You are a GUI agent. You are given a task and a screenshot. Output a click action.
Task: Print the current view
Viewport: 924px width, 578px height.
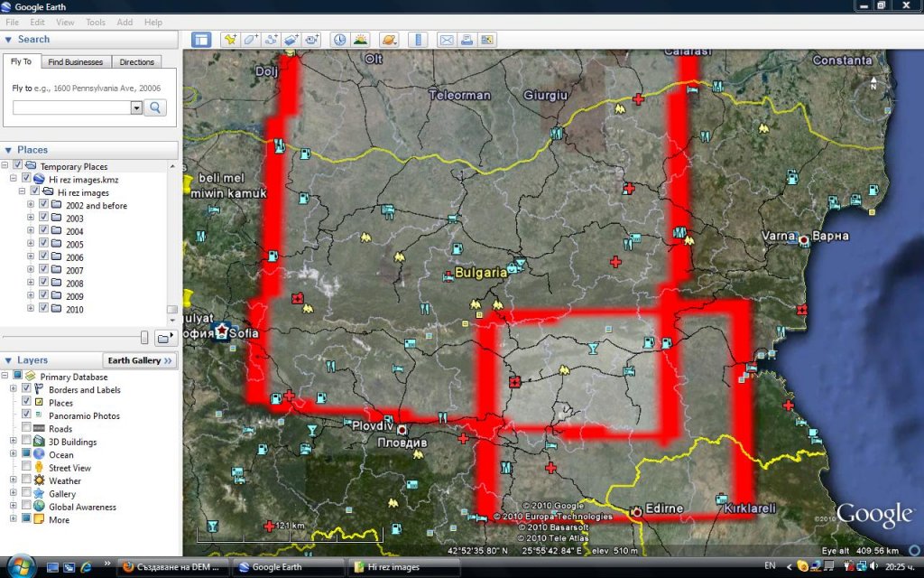pyautogui.click(x=467, y=40)
